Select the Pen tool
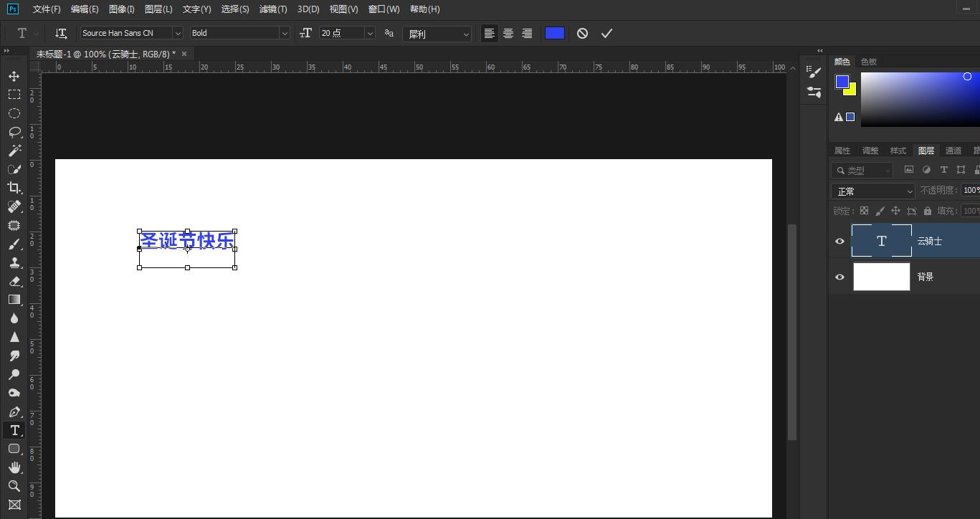980x519 pixels. coord(14,412)
